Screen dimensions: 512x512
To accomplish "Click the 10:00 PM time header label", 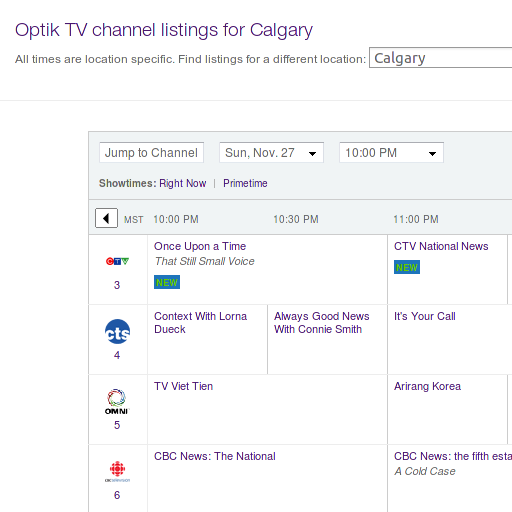I will click(x=176, y=219).
